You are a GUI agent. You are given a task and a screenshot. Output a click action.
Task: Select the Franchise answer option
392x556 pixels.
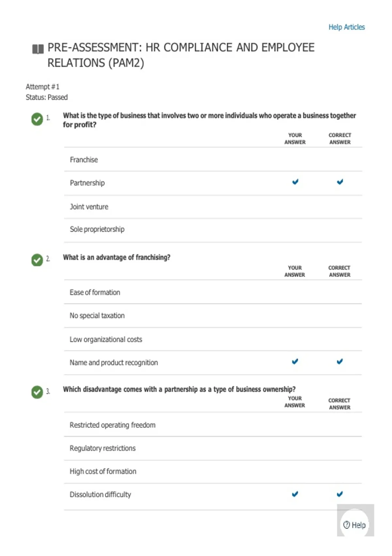tap(213, 159)
